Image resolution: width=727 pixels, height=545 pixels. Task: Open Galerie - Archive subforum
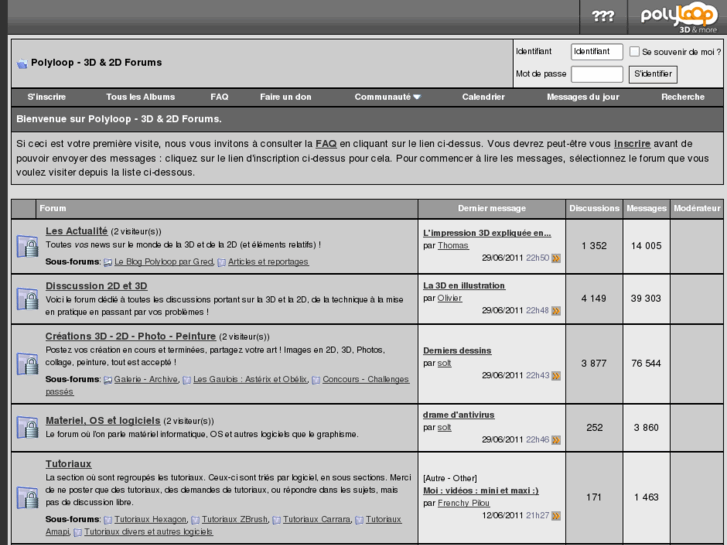(146, 379)
